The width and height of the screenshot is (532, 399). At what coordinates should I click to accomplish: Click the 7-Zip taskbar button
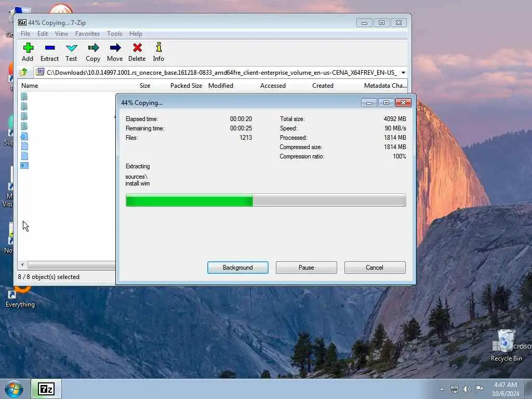(46, 389)
